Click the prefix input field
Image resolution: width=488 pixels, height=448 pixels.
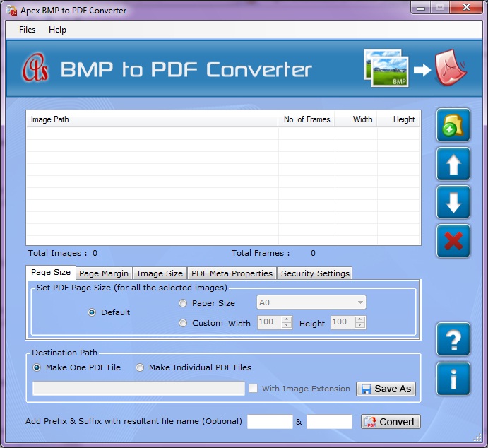click(x=270, y=422)
